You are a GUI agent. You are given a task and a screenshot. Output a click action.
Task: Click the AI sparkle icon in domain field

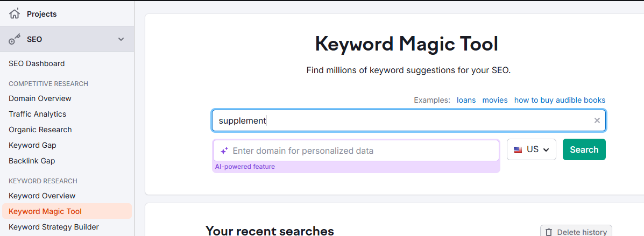[224, 151]
